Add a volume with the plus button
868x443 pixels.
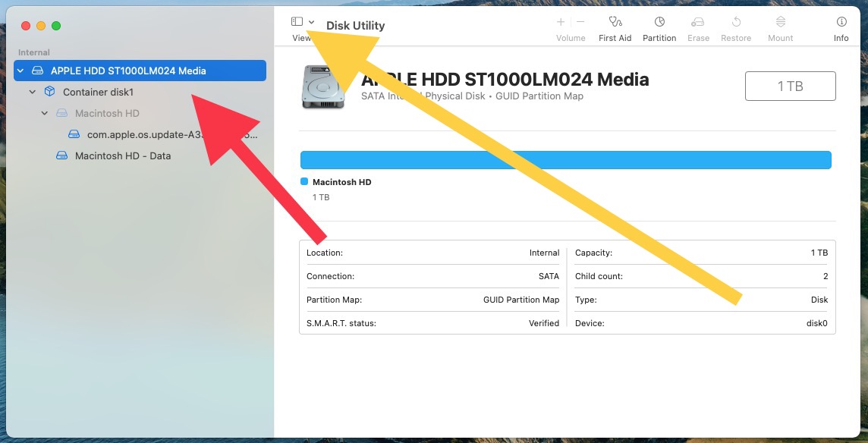coord(561,21)
